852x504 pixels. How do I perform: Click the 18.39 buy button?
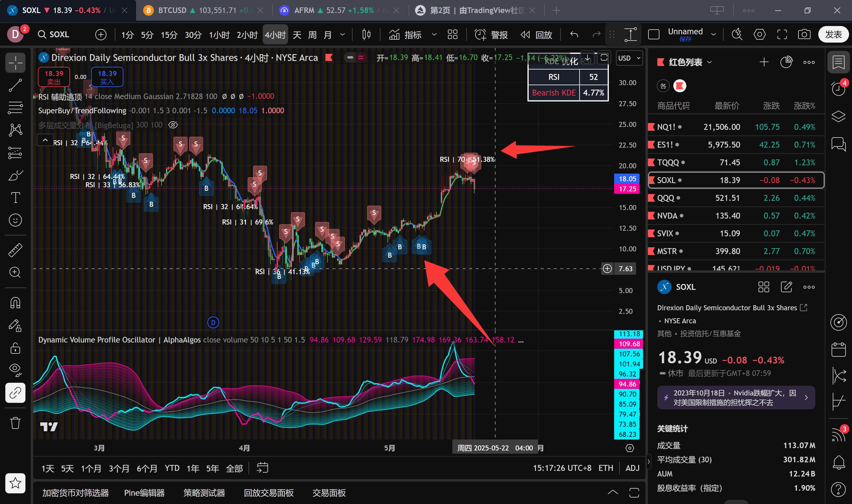tap(107, 77)
